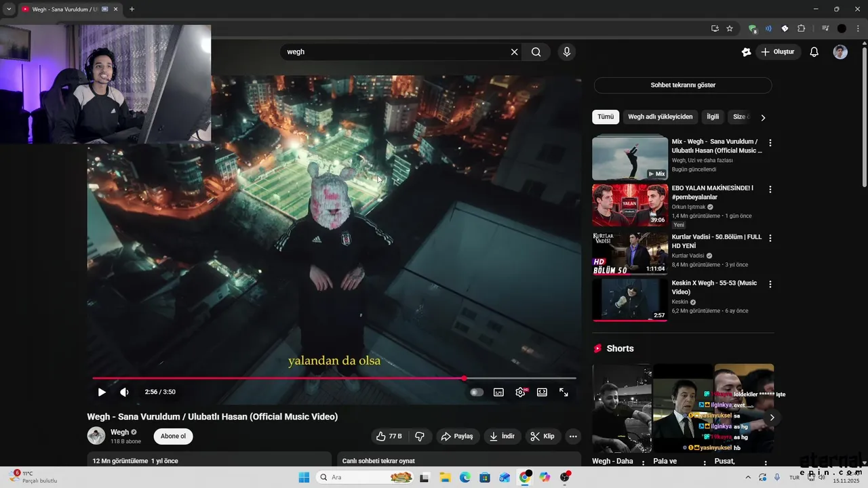Click the search magnifier button

coord(536,52)
